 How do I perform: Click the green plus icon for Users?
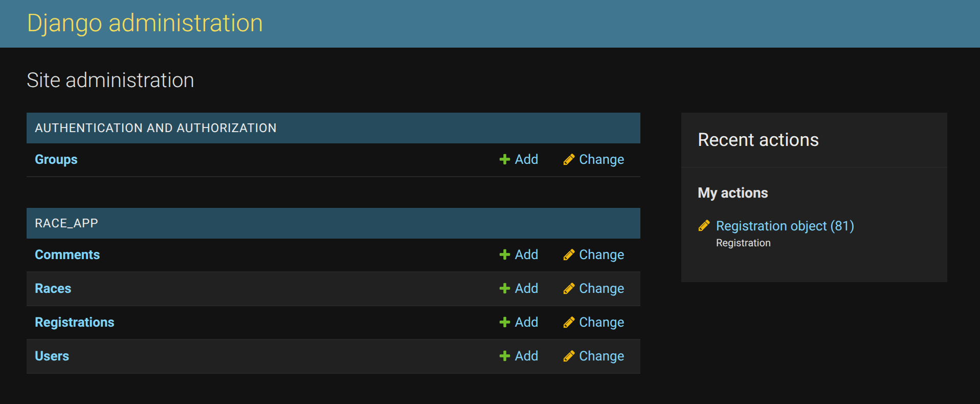pos(504,356)
